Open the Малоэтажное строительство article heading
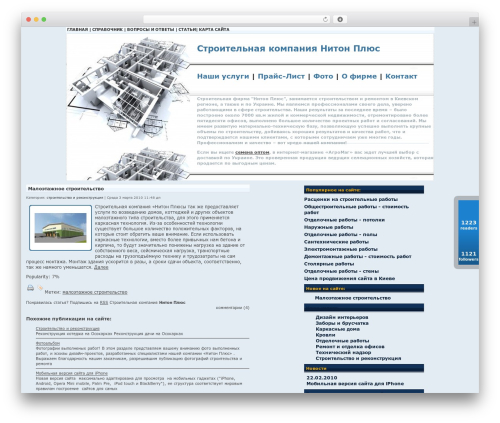500x423 pixels. tap(66, 189)
